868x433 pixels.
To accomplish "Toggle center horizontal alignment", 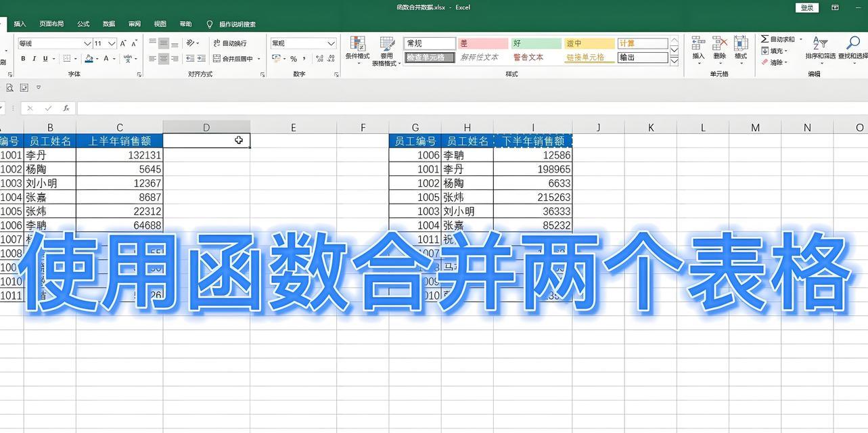I will pos(163,59).
